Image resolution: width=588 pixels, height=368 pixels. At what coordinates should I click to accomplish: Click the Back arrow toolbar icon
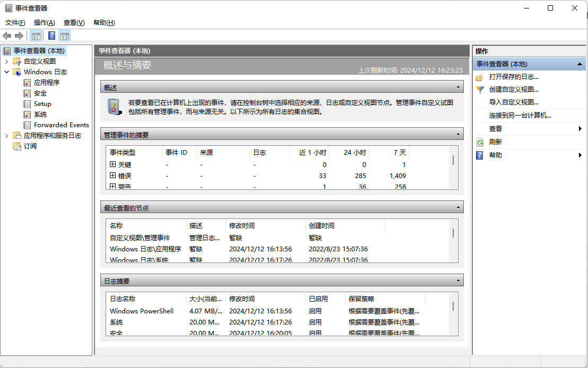[x=7, y=36]
